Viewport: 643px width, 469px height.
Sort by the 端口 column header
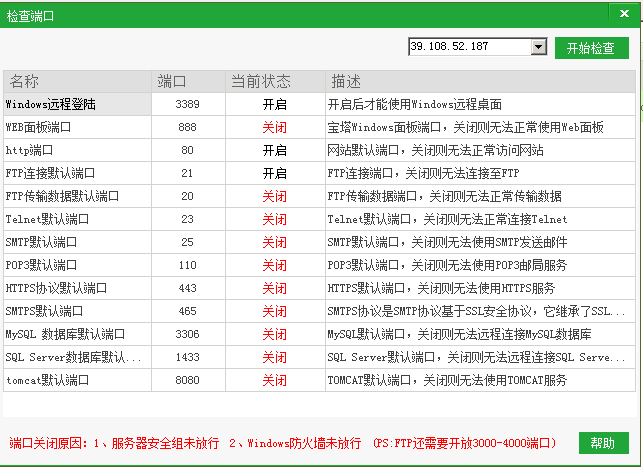tap(188, 81)
